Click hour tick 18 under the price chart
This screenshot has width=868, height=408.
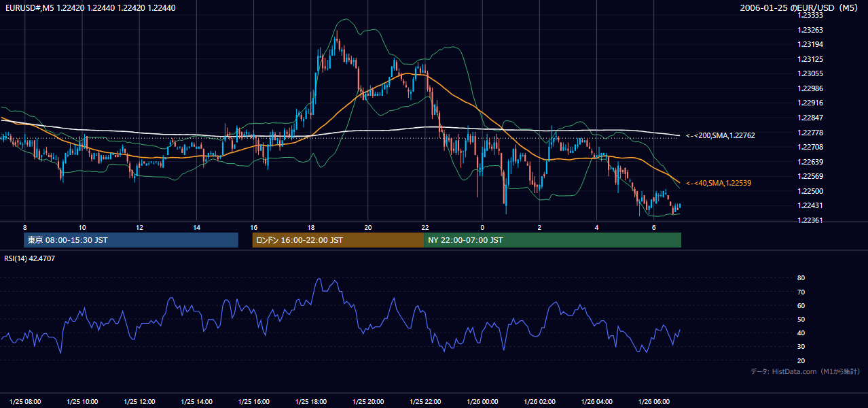(x=310, y=227)
